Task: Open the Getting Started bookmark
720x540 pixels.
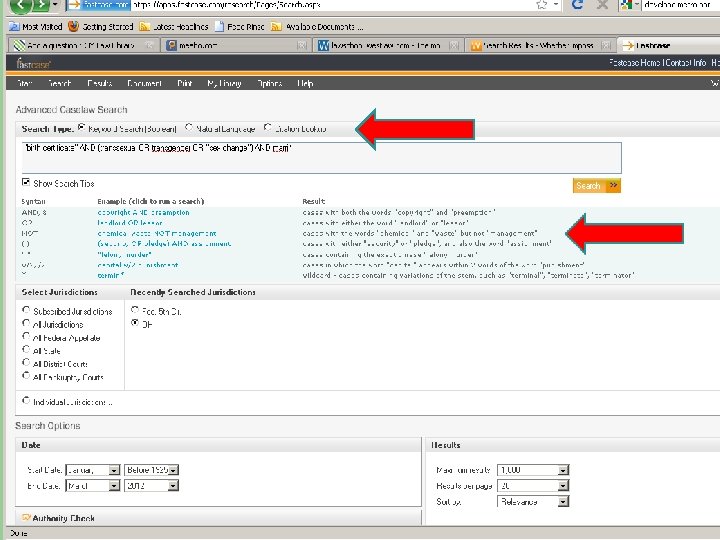Action: click(101, 27)
